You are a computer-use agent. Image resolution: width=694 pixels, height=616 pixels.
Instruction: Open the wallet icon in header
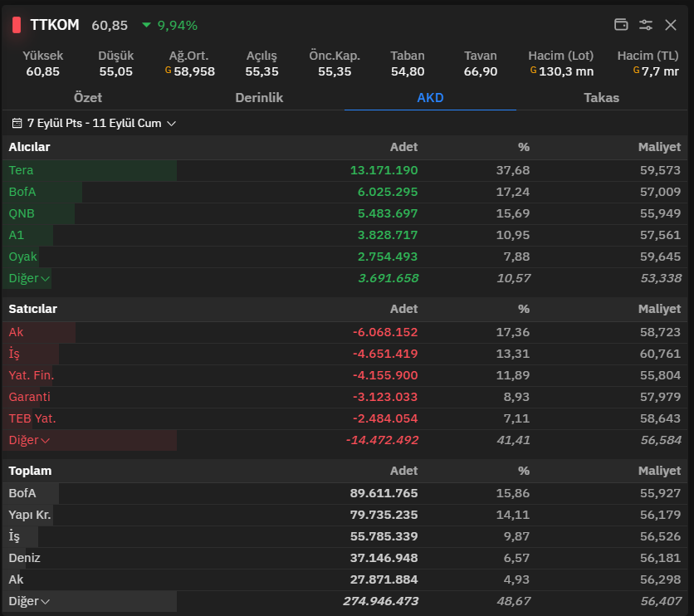coord(621,25)
